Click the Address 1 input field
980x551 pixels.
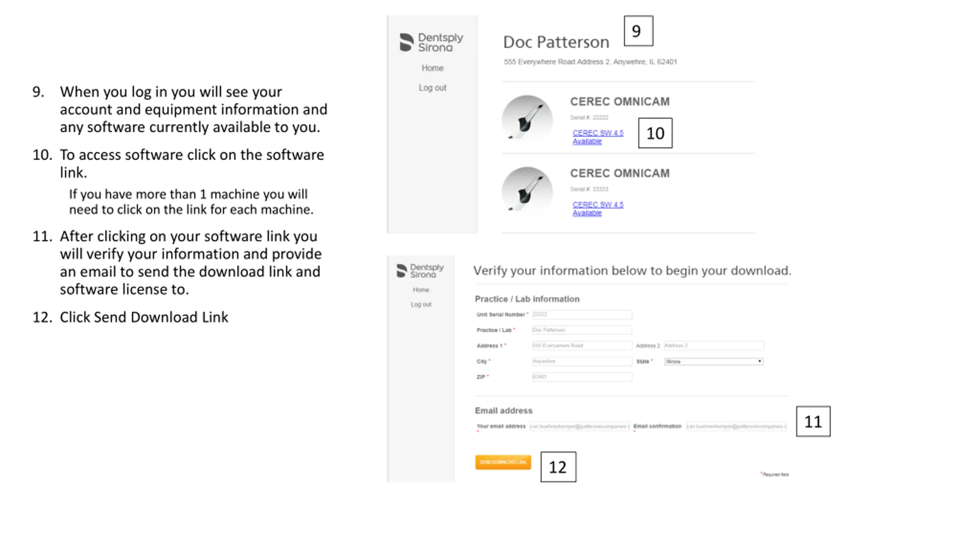[x=582, y=346]
